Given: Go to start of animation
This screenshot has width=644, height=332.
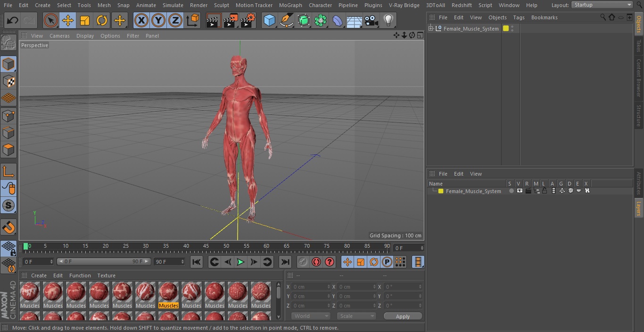Looking at the screenshot, I should [197, 262].
